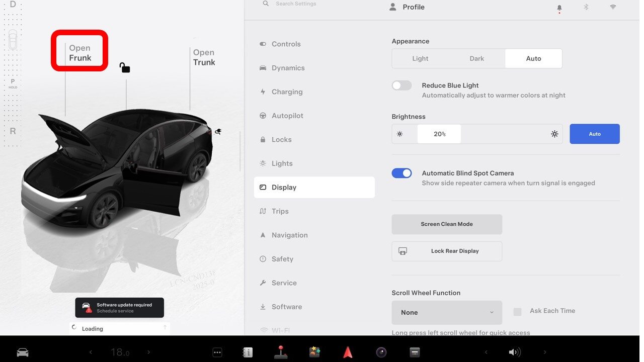Click the volume speaker icon
Screen dimensions: 644x362
click(x=514, y=352)
